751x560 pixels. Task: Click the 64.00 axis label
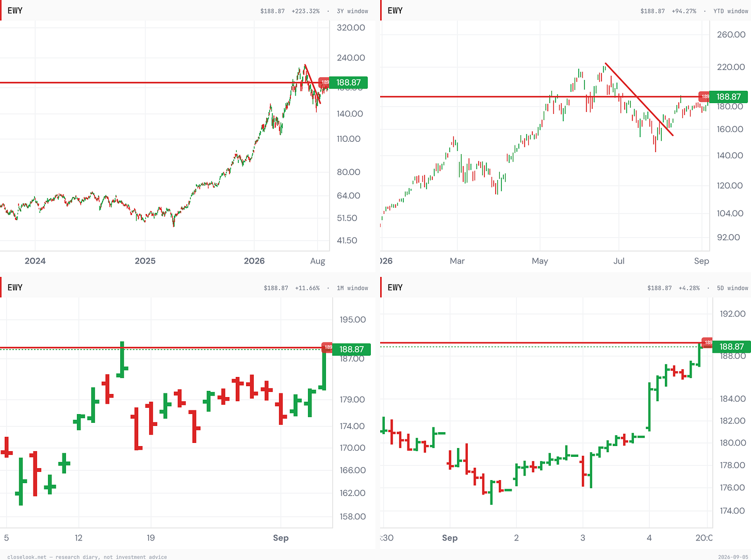(x=349, y=195)
